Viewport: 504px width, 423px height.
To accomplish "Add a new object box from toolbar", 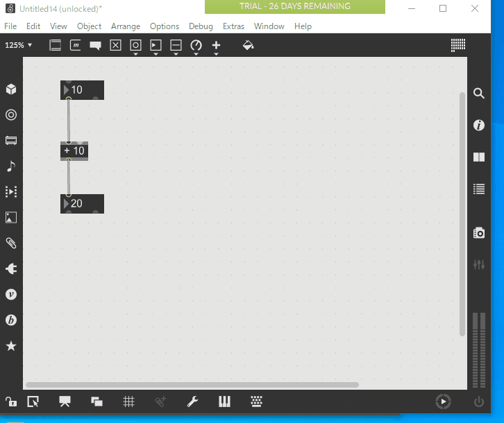I will pyautogui.click(x=56, y=45).
